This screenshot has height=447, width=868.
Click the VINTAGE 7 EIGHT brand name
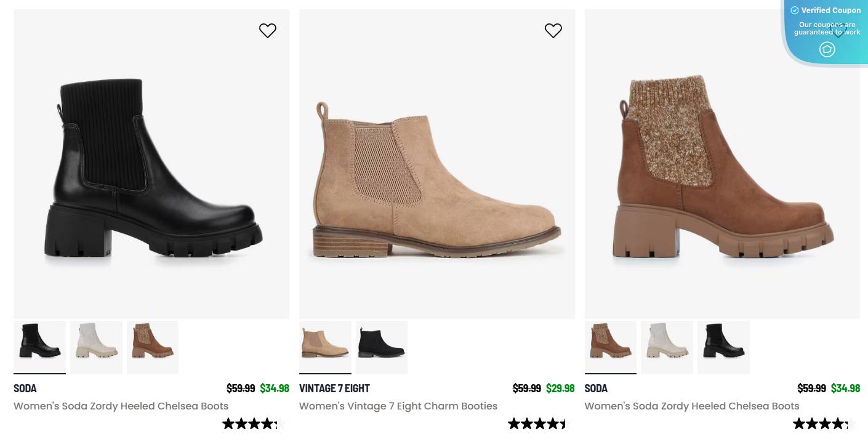click(334, 389)
